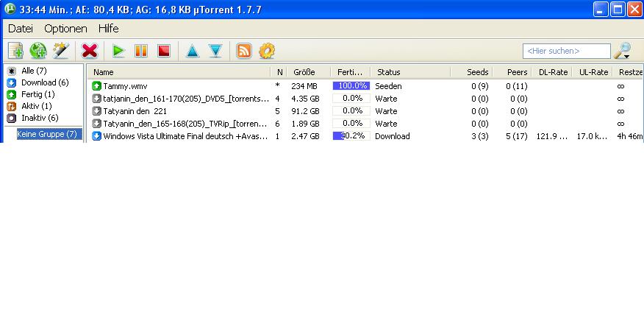Click the Add Torrent toolbar icon
The height and width of the screenshot is (318, 644).
15,51
